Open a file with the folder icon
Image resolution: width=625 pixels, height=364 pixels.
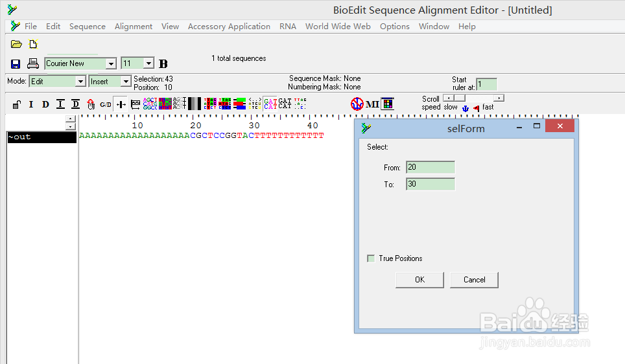pyautogui.click(x=16, y=44)
